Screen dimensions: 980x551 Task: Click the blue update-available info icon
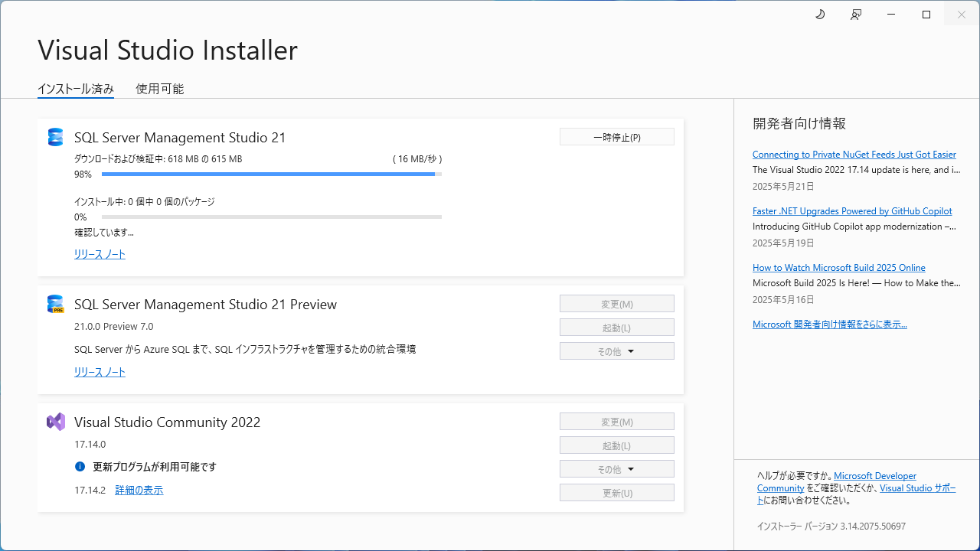(80, 466)
